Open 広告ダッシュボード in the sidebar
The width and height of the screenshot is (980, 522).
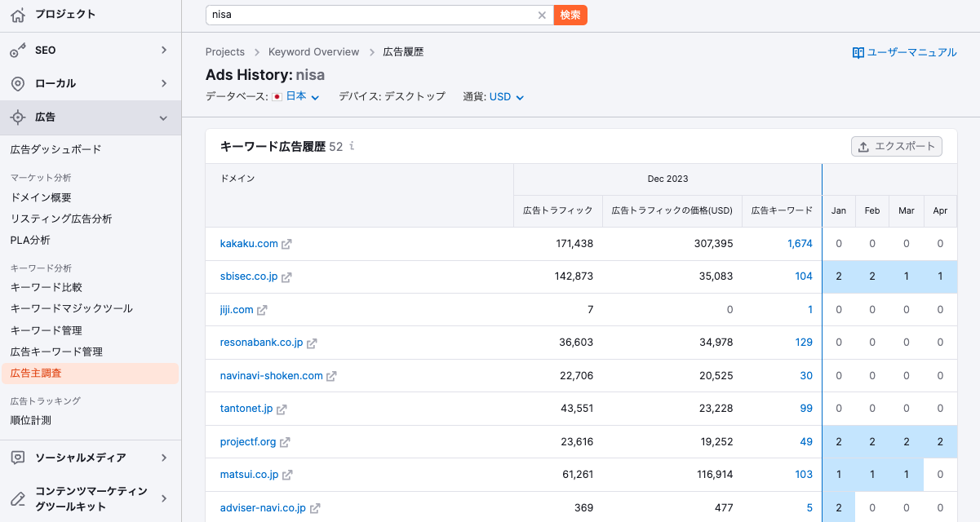tap(56, 150)
